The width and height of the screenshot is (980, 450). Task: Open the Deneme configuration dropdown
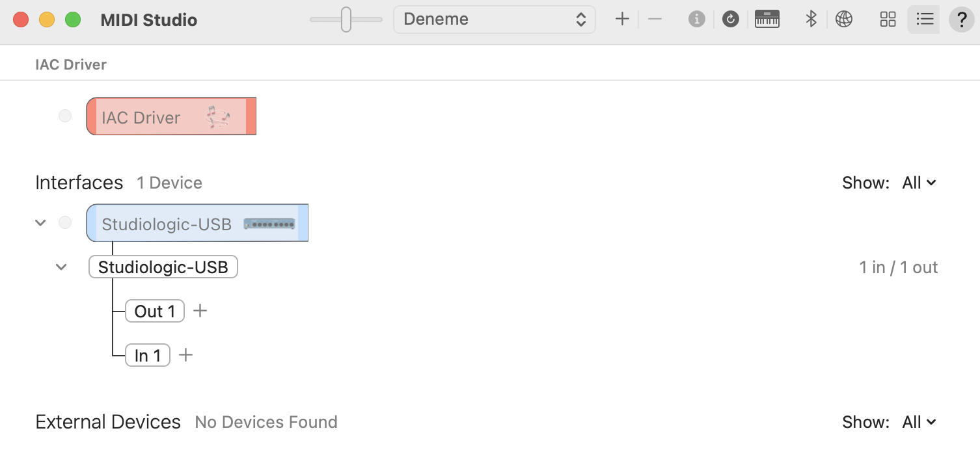click(x=495, y=20)
